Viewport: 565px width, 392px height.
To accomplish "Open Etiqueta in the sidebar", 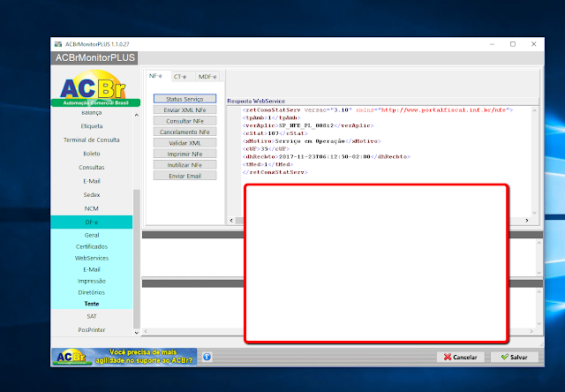I will 92,126.
